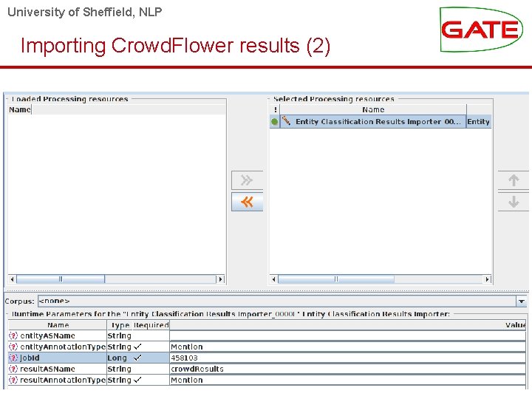Click left arrow of Loaded resources scrollbar
Screen dimensions: 532x399
[13, 279]
